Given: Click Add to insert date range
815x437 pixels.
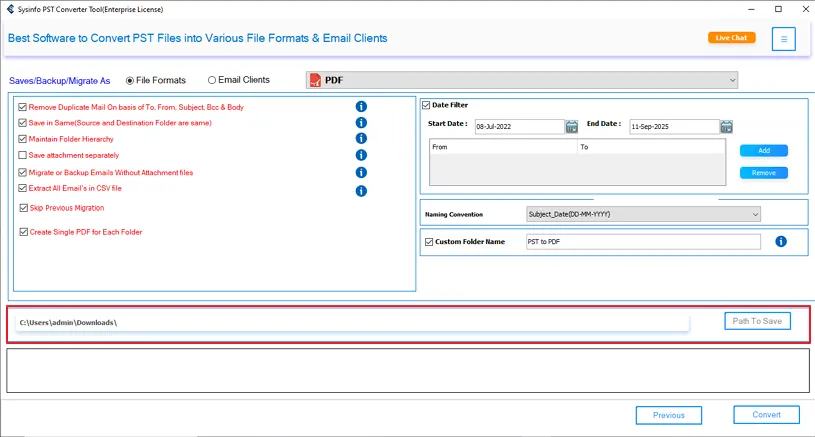Looking at the screenshot, I should (x=763, y=151).
